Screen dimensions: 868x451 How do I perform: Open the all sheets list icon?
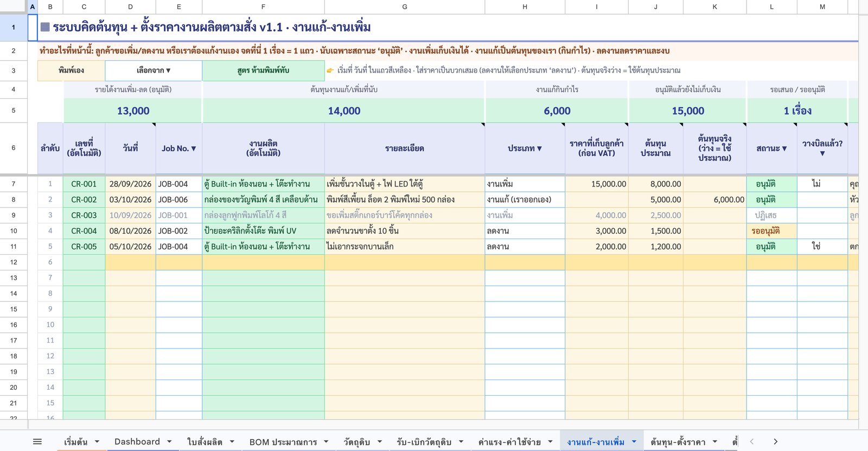click(x=37, y=442)
